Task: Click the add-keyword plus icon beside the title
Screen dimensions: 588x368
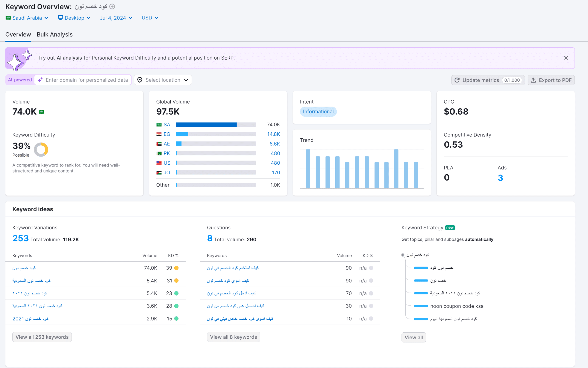Action: click(112, 7)
